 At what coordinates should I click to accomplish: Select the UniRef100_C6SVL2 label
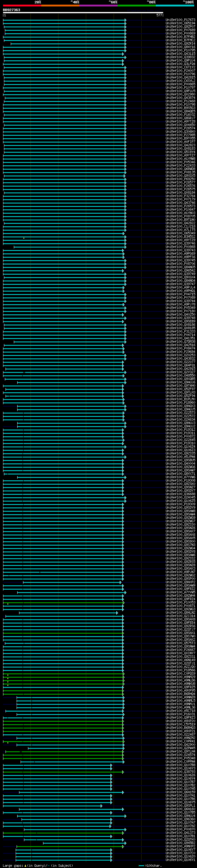pyautogui.click(x=180, y=81)
